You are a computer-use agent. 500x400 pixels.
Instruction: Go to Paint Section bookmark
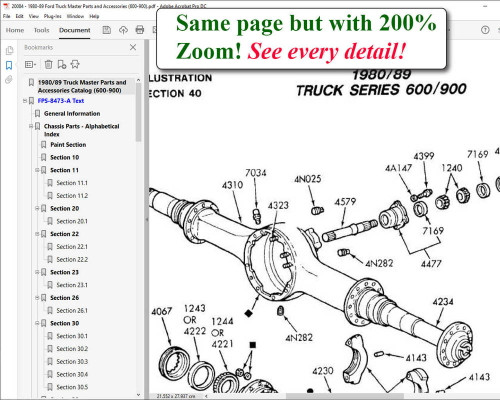tap(68, 145)
